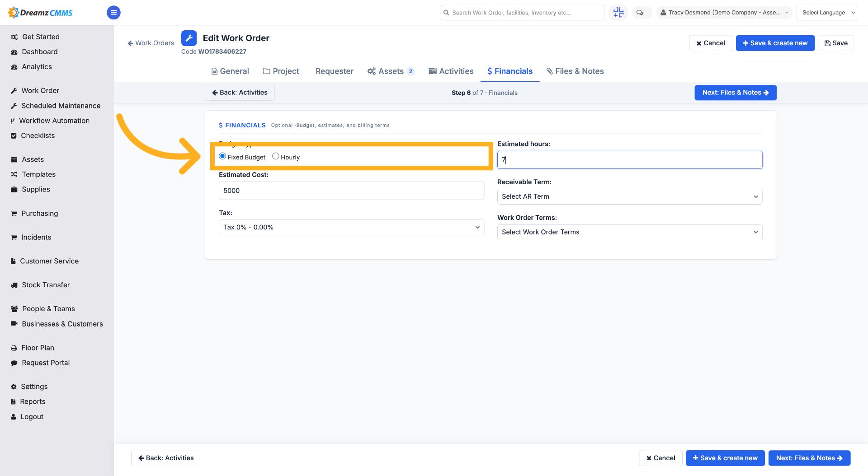868x476 pixels.
Task: Open Floor Plan from the sidebar
Action: coord(33,348)
